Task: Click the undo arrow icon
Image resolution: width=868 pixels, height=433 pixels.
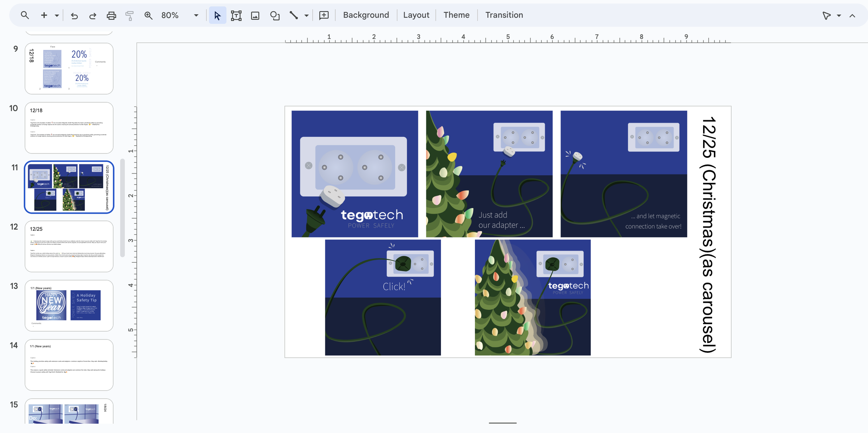Action: (x=74, y=16)
